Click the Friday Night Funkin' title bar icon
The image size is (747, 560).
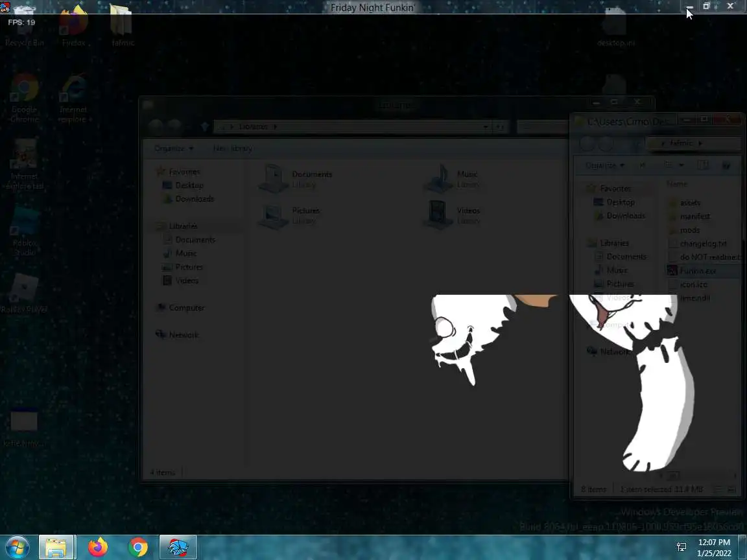5,6
